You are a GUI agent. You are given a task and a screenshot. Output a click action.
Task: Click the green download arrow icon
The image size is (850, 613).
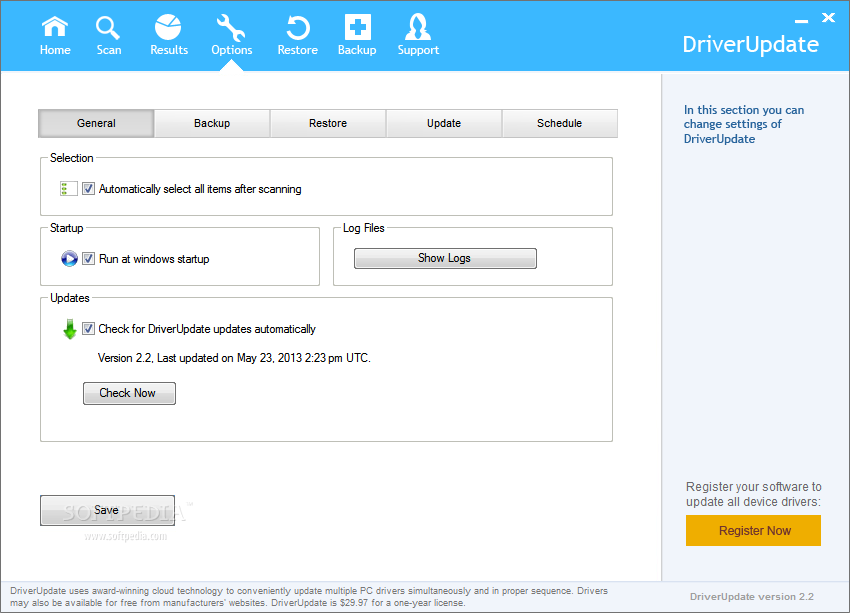[69, 329]
